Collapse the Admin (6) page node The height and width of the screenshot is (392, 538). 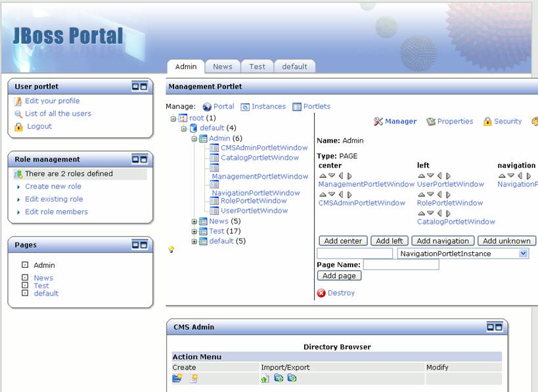pos(194,139)
